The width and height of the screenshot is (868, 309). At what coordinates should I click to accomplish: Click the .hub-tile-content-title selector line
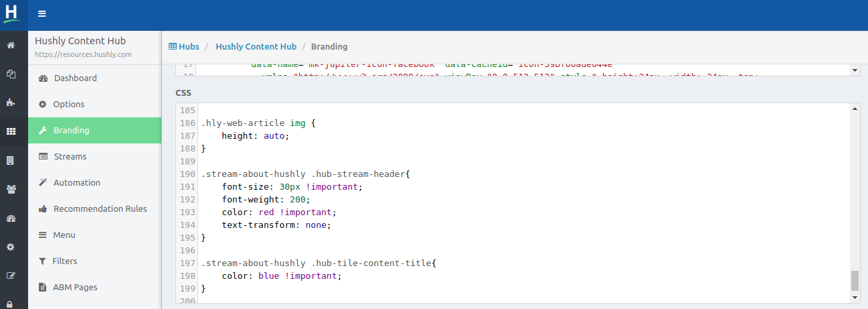coord(319,263)
